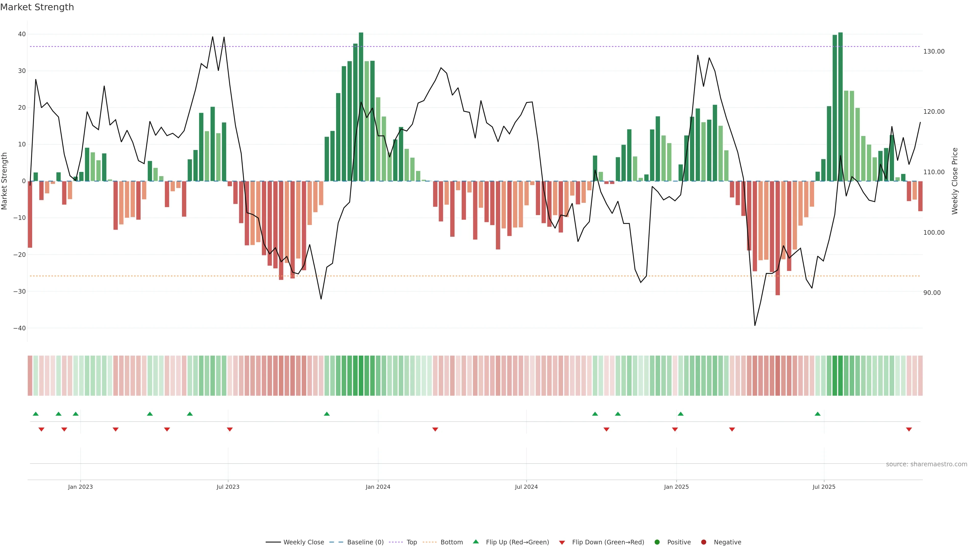Click the Weekly Close Price axis title

click(954, 181)
